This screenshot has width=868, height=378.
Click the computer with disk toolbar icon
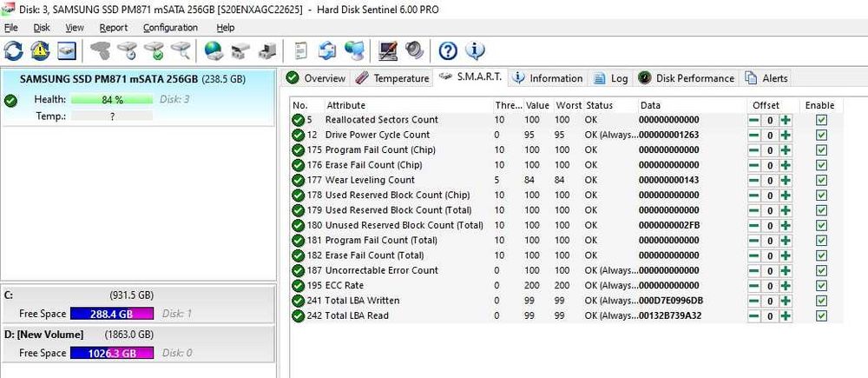coord(266,51)
